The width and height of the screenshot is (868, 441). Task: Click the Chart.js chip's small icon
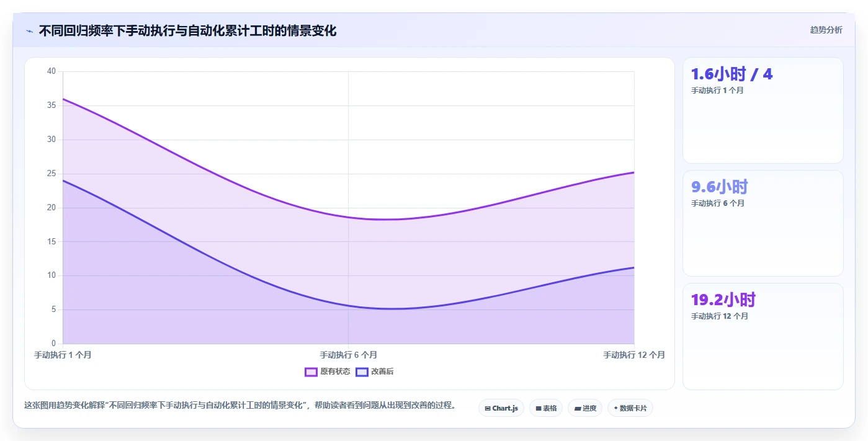pyautogui.click(x=488, y=408)
